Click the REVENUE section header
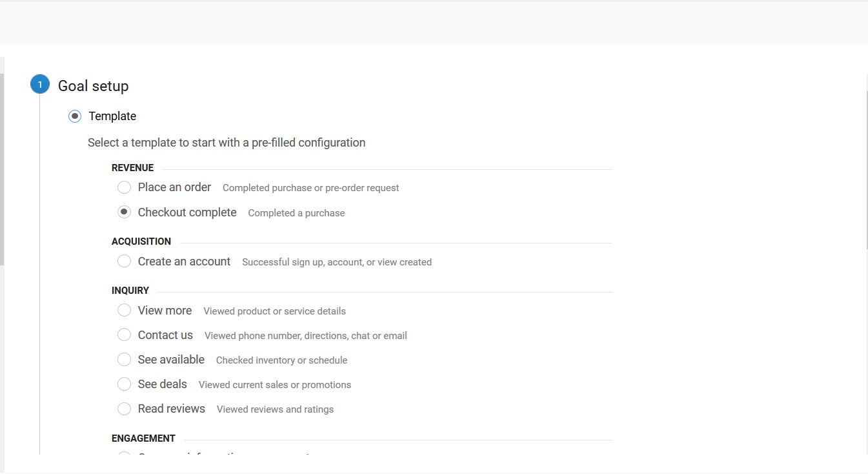 (132, 167)
